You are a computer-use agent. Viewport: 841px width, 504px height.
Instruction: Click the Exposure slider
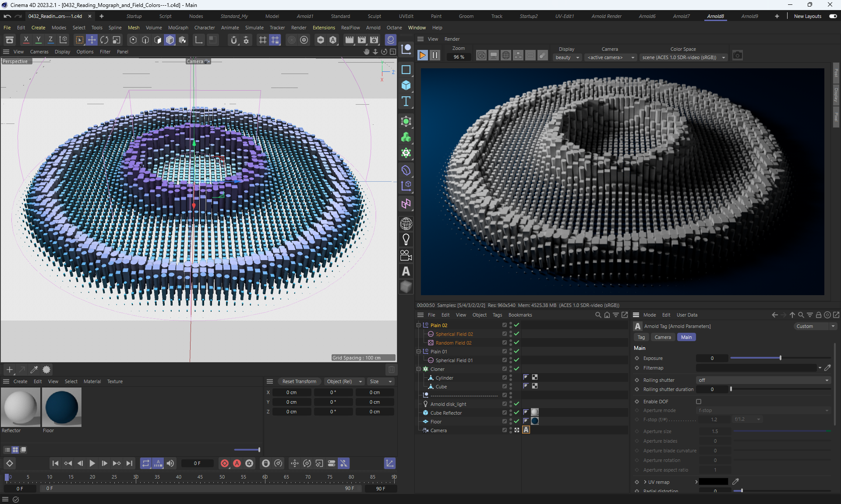click(x=780, y=358)
